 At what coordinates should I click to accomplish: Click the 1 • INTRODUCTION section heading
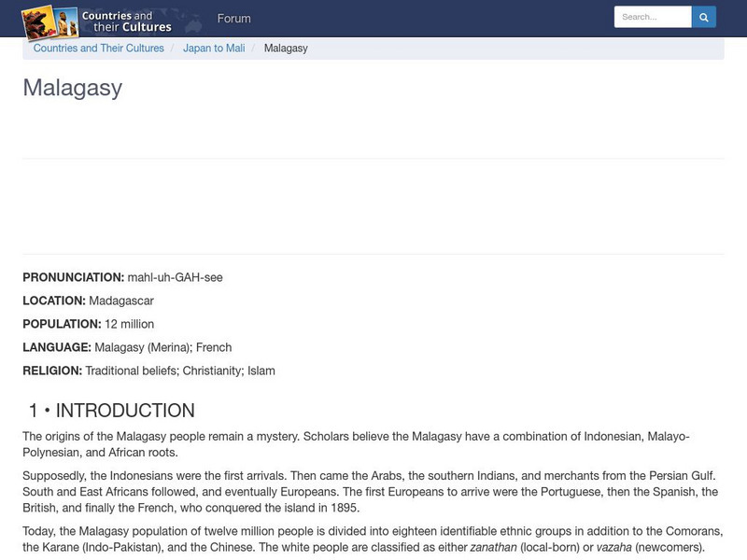(110, 410)
